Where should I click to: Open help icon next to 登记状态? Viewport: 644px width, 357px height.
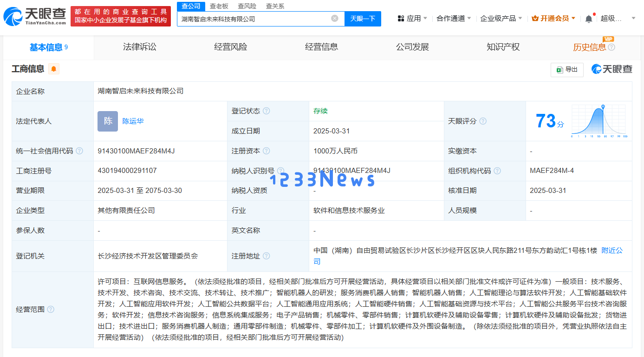coord(266,111)
